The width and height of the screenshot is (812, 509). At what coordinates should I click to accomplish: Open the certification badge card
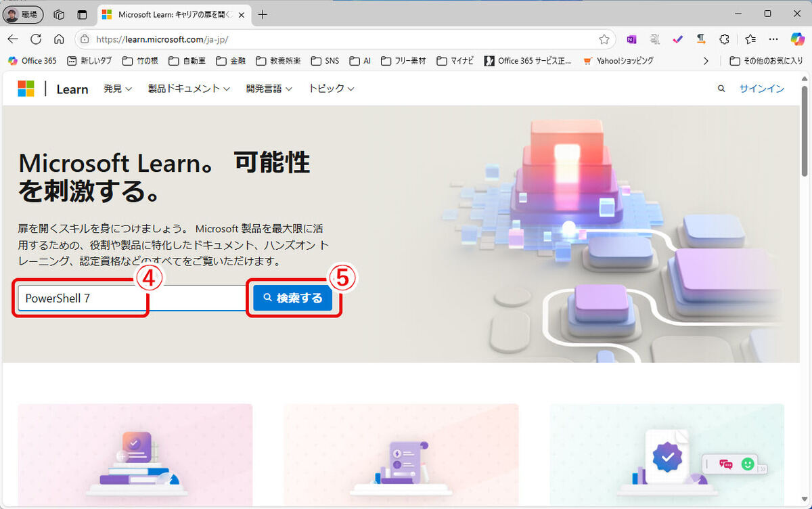click(667, 455)
